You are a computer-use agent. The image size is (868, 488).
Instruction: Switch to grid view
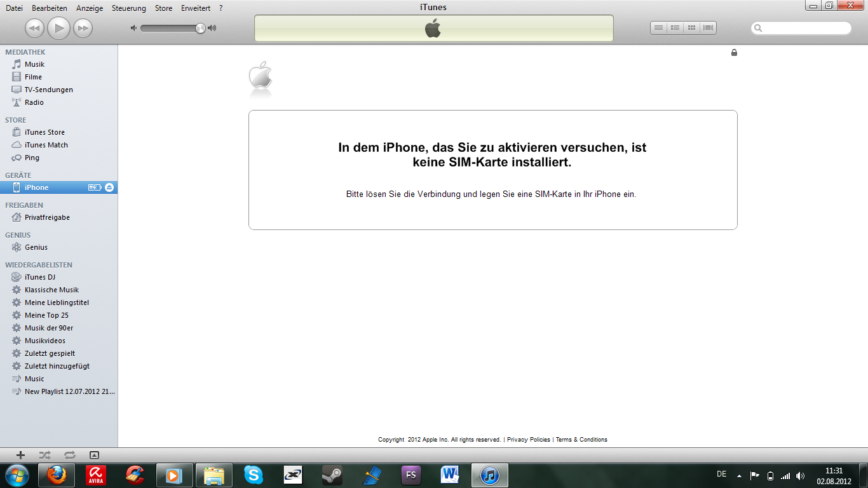[x=692, y=28]
